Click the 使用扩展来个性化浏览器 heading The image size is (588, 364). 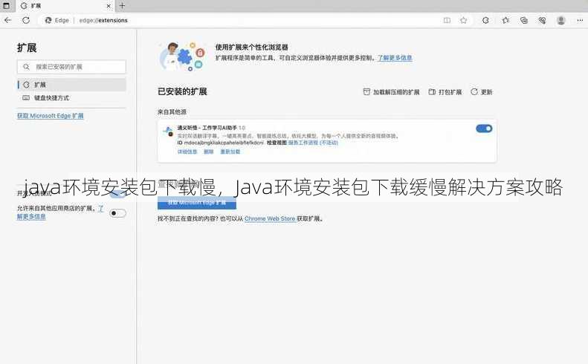(x=251, y=48)
